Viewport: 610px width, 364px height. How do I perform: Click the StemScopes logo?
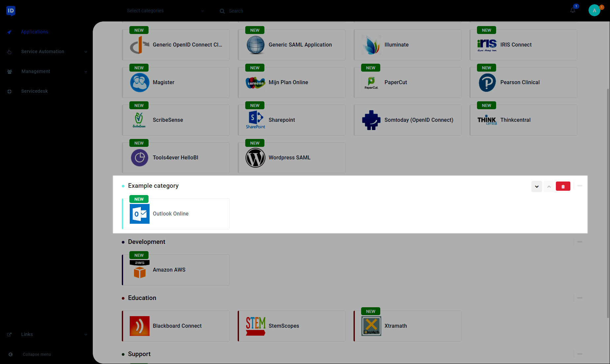255,326
